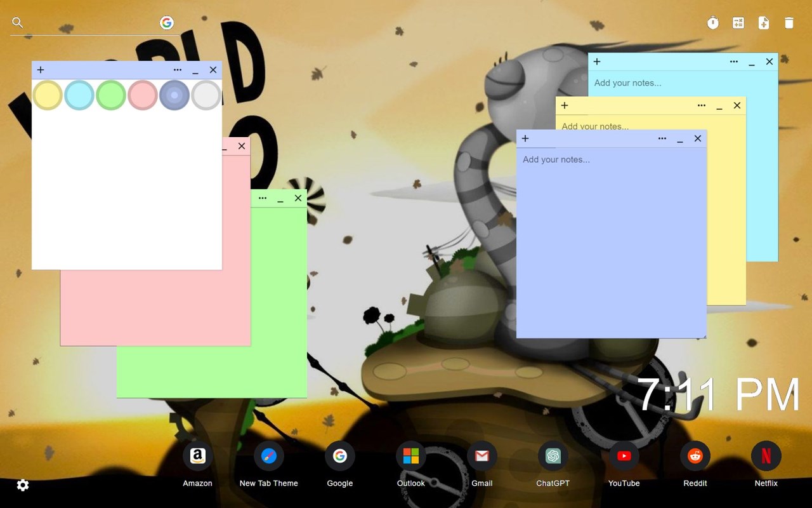812x508 pixels.
Task: Open the Outlook shortcut
Action: 411,456
